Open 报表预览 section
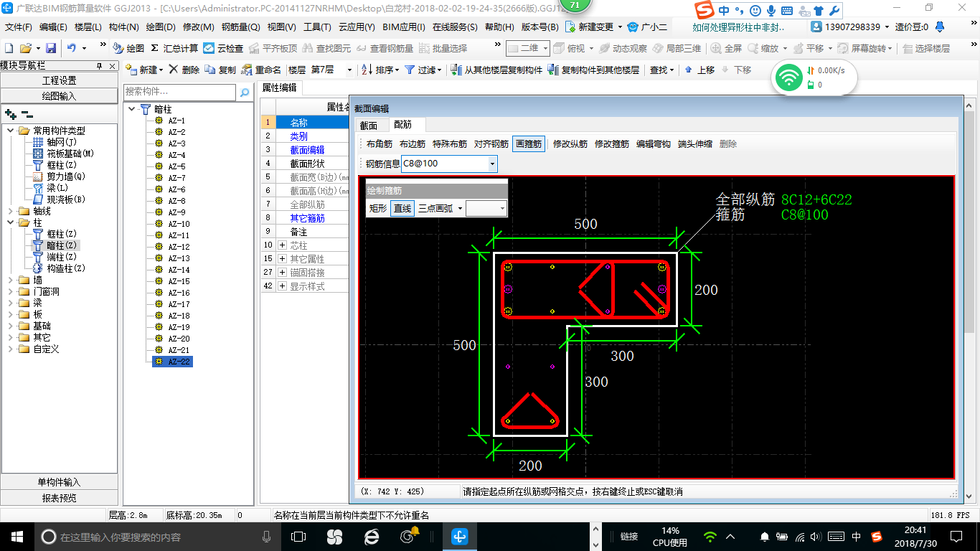 click(x=60, y=497)
